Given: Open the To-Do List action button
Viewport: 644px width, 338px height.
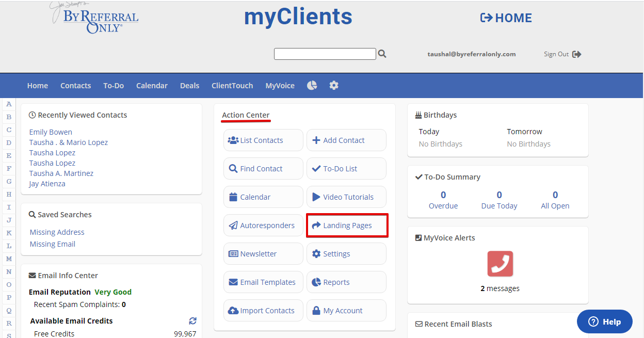Looking at the screenshot, I should pyautogui.click(x=346, y=169).
